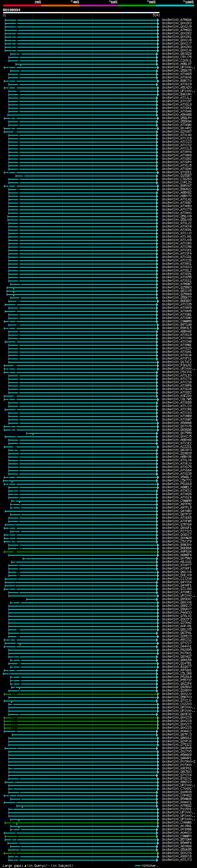Select label UniRef100_Q8I8Y3
The width and height of the screenshot is (197, 868).
click(x=176, y=450)
